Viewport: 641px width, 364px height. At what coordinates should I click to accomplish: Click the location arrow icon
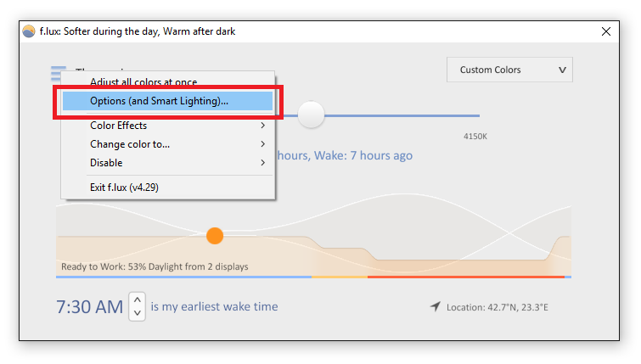[x=436, y=306]
